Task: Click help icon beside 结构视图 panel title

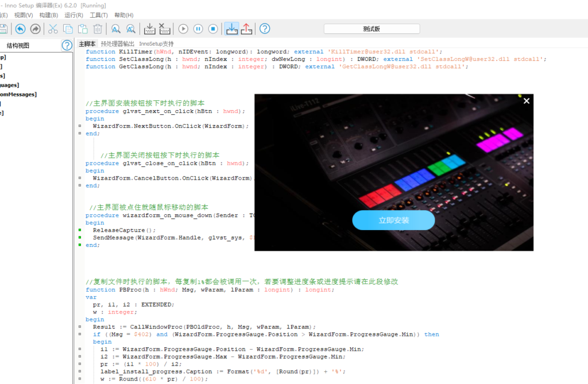Action: coord(67,45)
